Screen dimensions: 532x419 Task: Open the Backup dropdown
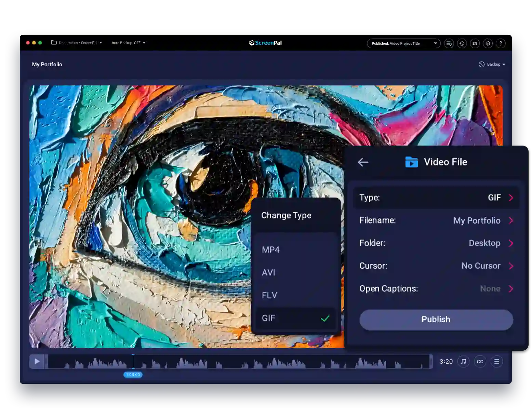pos(492,64)
